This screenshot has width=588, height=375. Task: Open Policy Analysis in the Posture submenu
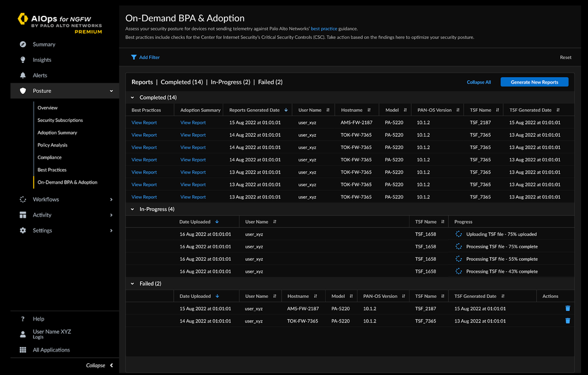(x=52, y=145)
